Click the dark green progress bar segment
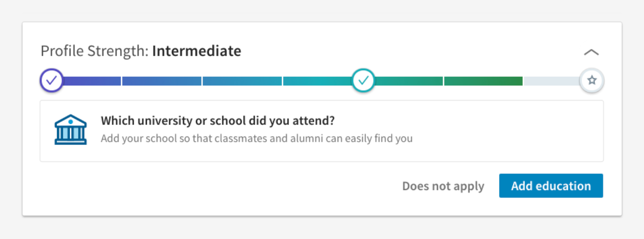The width and height of the screenshot is (644, 239). 483,81
